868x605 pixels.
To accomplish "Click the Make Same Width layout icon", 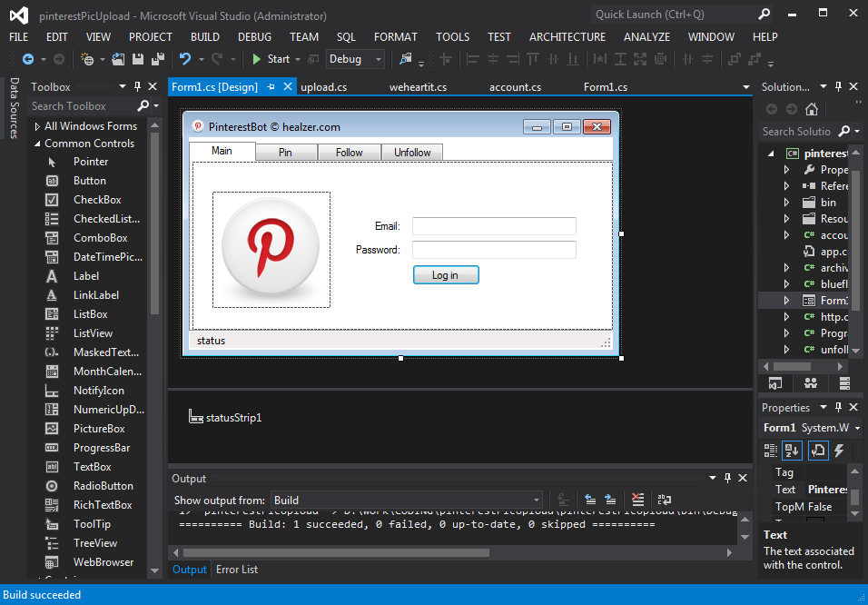I will pos(600,59).
